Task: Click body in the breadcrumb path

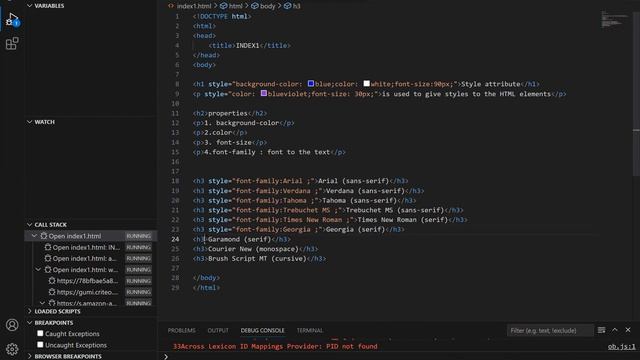Action: pyautogui.click(x=267, y=6)
